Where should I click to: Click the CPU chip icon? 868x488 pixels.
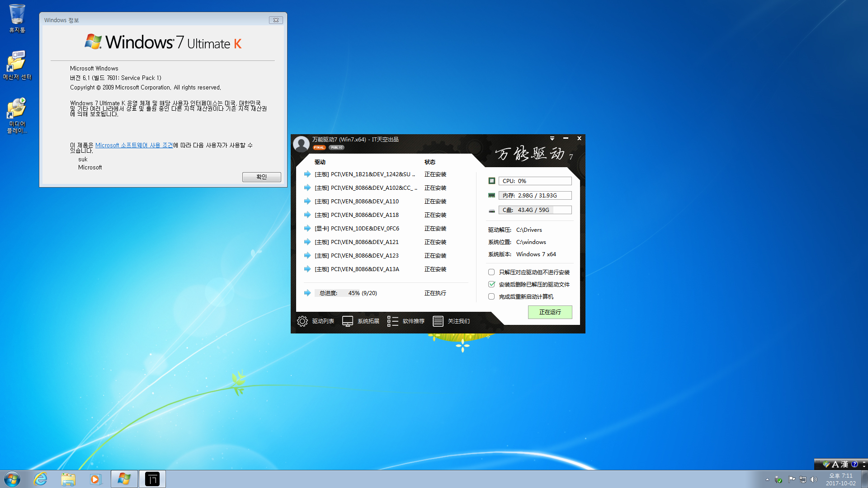(491, 181)
